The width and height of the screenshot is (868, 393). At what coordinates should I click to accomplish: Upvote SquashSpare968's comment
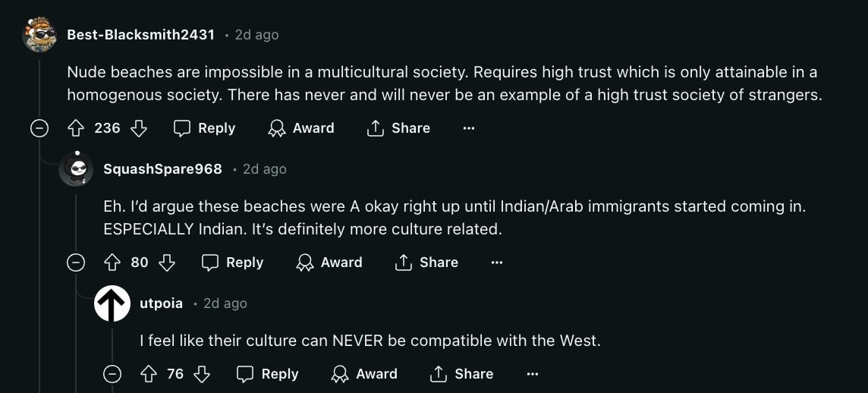coord(112,263)
